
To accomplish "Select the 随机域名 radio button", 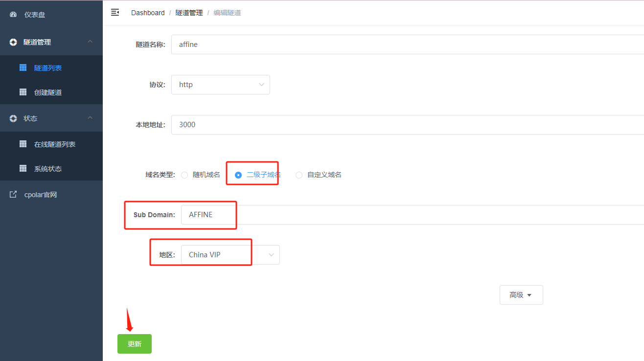I will tap(184, 175).
